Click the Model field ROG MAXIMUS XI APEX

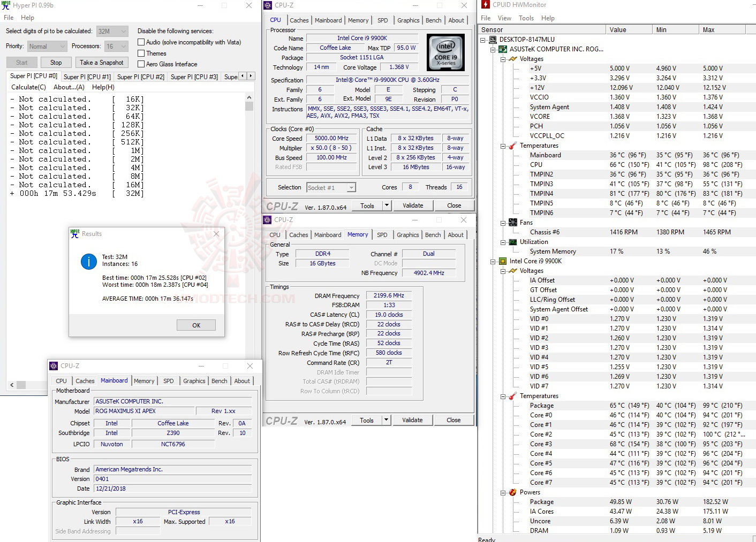[x=144, y=411]
